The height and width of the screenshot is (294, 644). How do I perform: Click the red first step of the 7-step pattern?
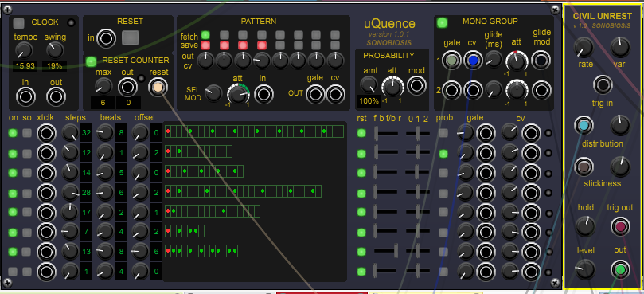click(168, 231)
